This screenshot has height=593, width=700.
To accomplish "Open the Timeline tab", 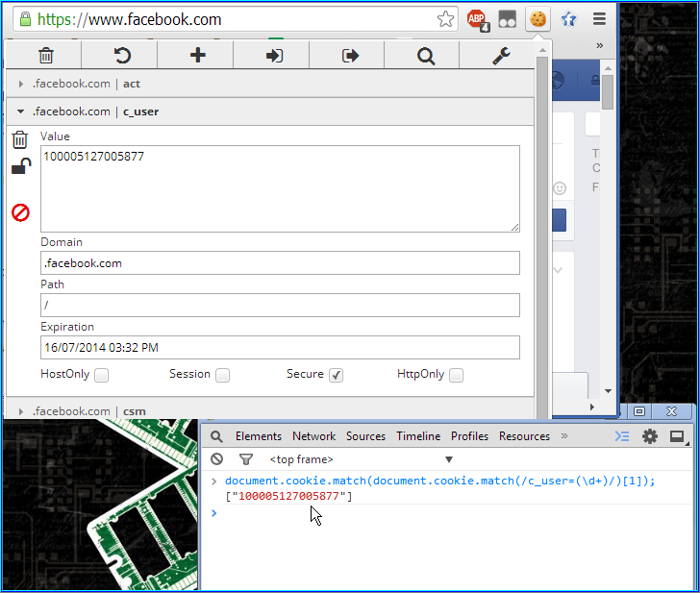I will coord(418,436).
